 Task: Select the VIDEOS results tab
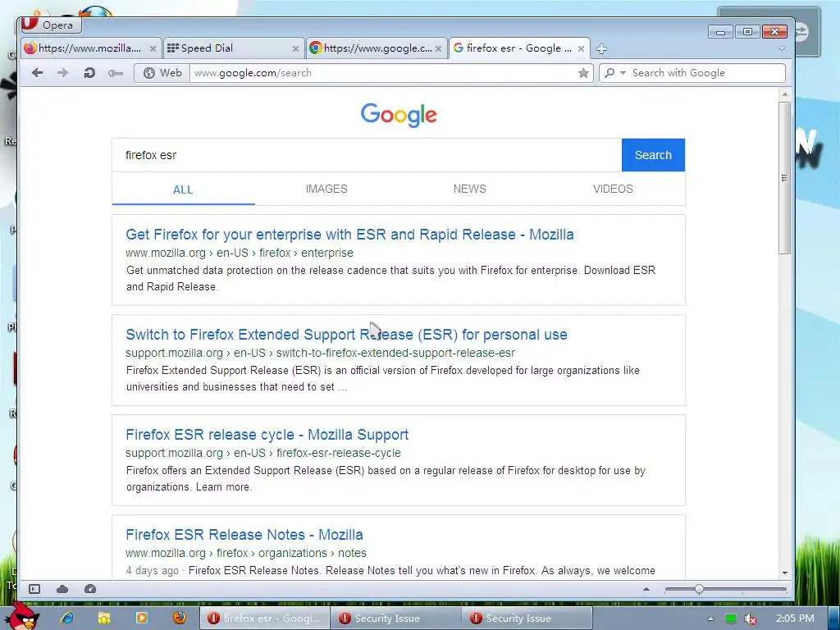[x=613, y=189]
